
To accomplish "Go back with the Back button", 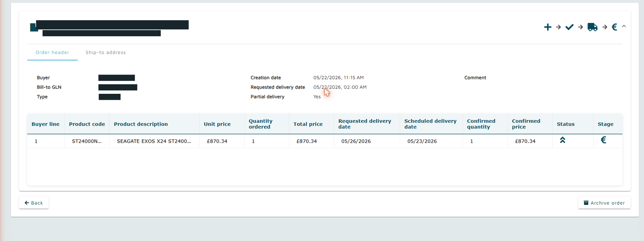I will click(x=34, y=203).
